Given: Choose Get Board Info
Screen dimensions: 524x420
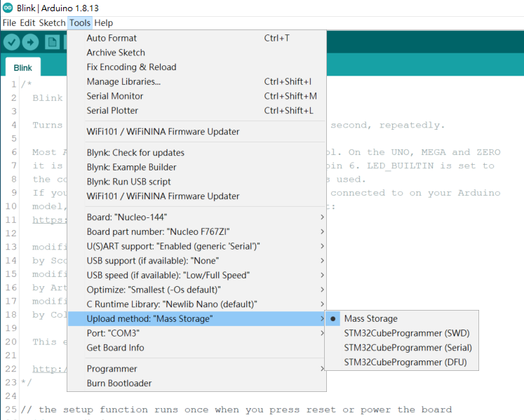Looking at the screenshot, I should coord(196,348).
